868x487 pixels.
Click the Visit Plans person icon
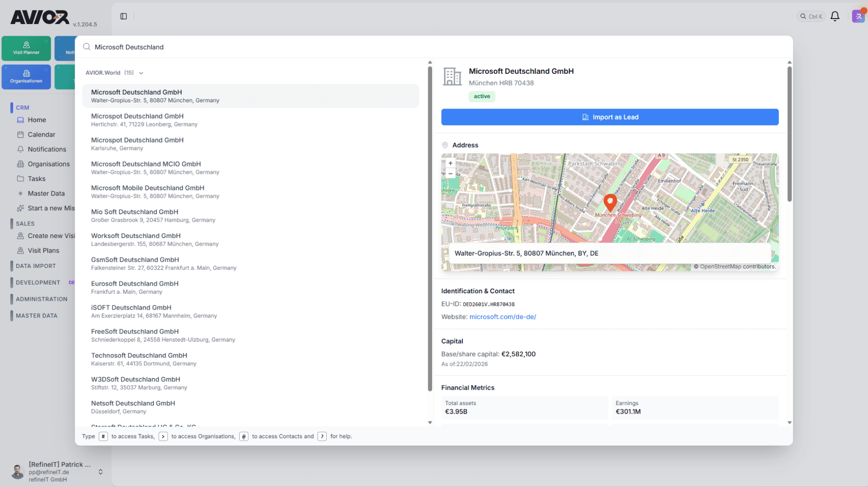tap(20, 250)
